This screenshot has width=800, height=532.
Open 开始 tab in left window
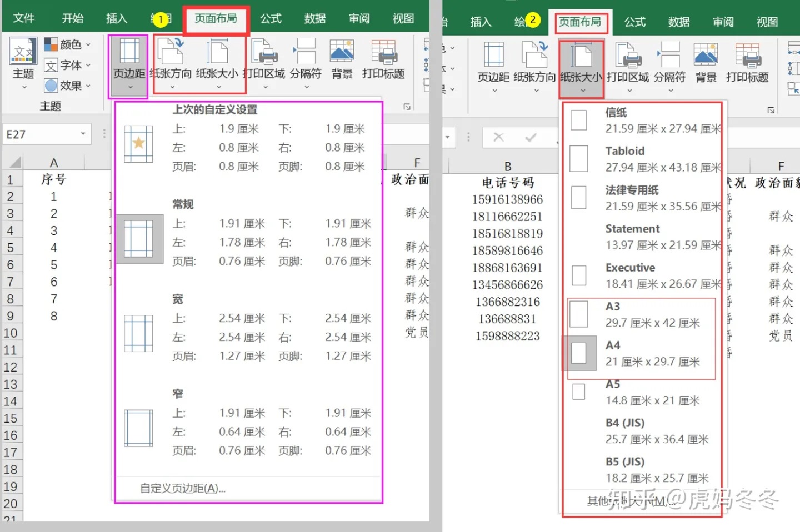[72, 18]
